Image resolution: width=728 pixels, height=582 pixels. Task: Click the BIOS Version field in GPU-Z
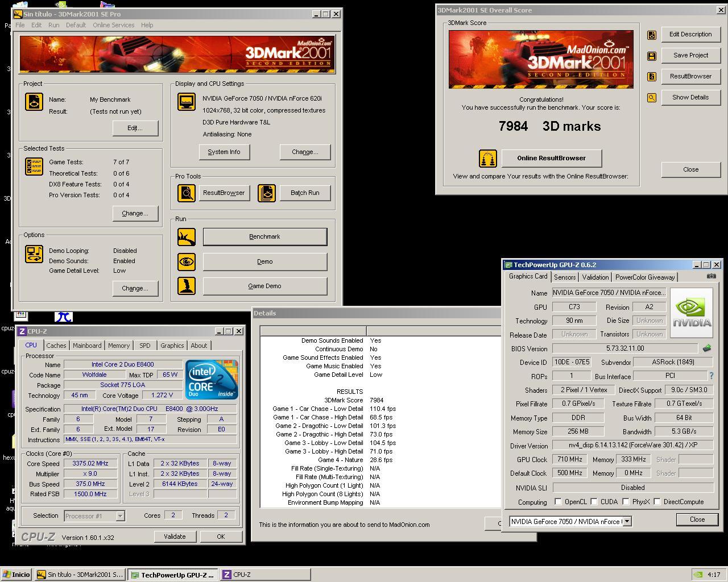coord(624,348)
